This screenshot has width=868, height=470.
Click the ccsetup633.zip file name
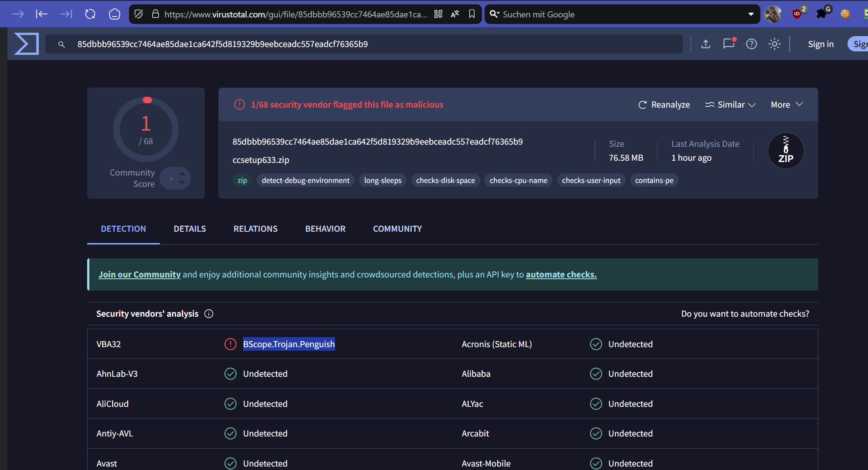pos(261,160)
